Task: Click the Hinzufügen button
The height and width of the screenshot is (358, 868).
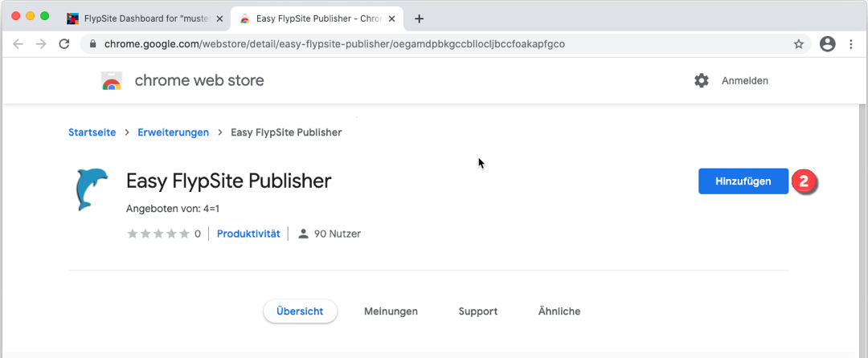Action: coord(743,181)
